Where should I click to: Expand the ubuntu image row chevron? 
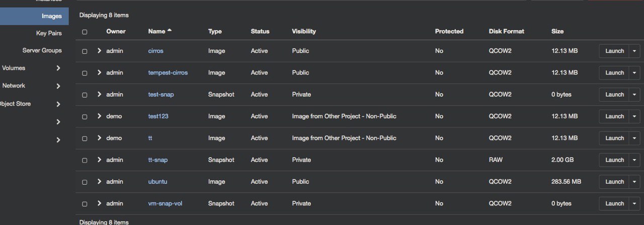(x=99, y=182)
